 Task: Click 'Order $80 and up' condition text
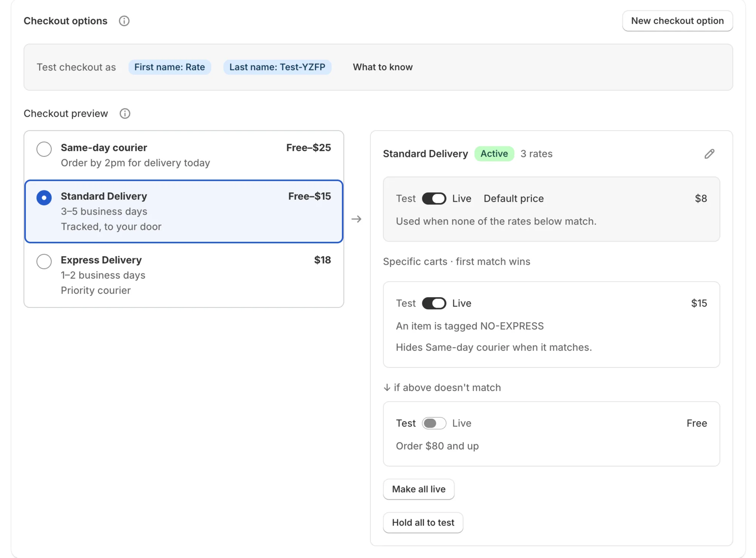437,446
